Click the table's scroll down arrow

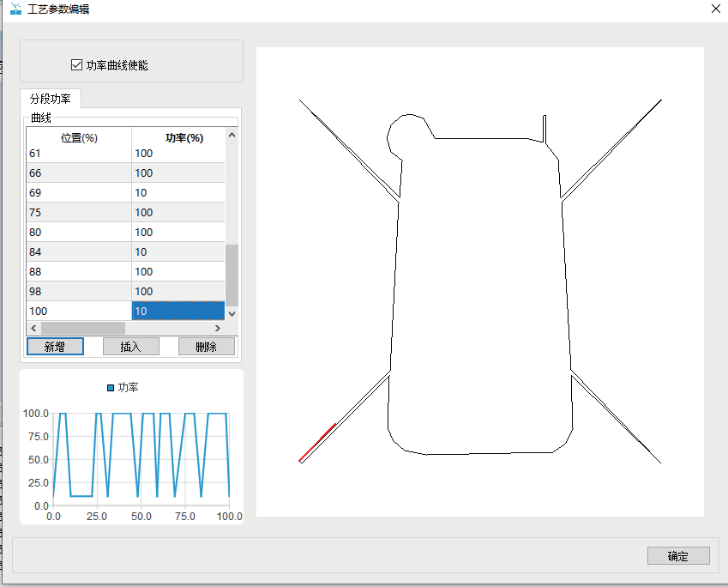(232, 314)
